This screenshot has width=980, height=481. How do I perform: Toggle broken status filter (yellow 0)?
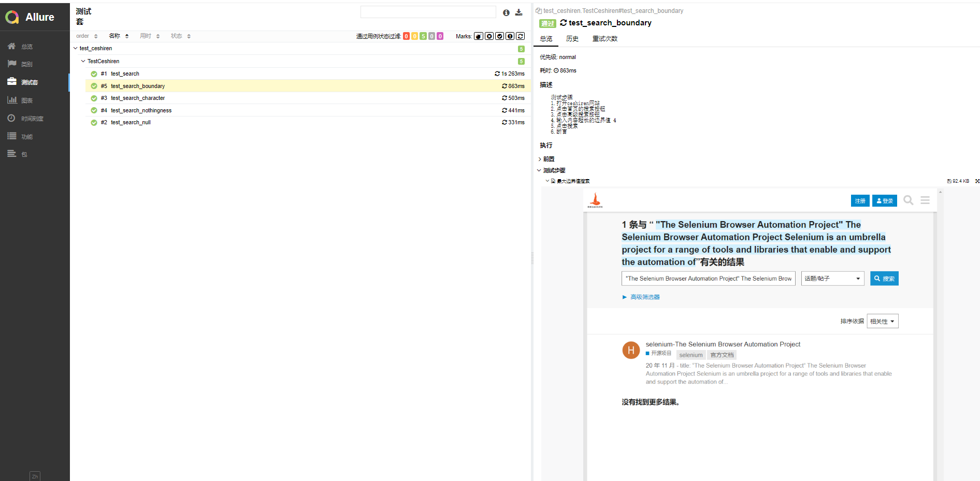414,36
